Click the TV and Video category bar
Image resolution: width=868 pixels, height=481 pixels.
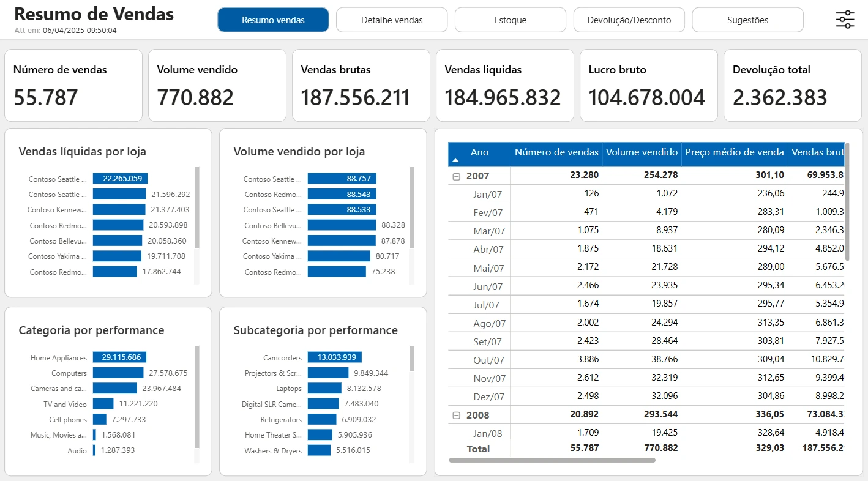[x=103, y=404]
